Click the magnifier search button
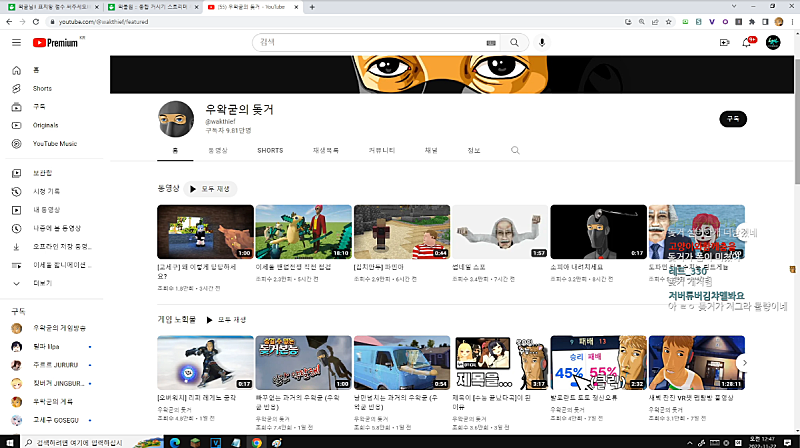The height and width of the screenshot is (448, 800). coord(514,42)
